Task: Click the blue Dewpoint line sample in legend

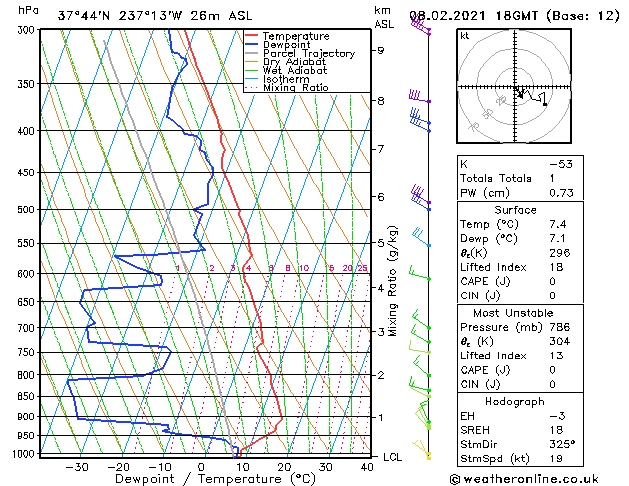Action: pyautogui.click(x=252, y=44)
